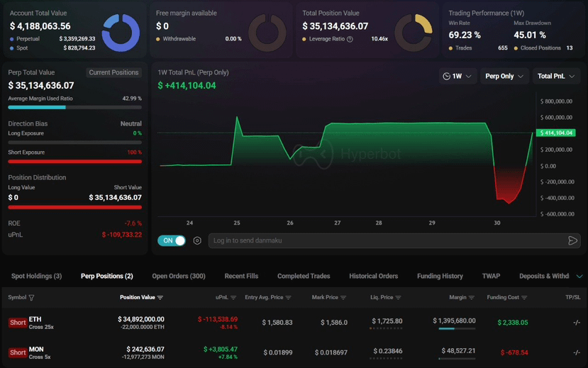Click the Liq. Price sort icon
The height and width of the screenshot is (368, 588).
pyautogui.click(x=398, y=298)
